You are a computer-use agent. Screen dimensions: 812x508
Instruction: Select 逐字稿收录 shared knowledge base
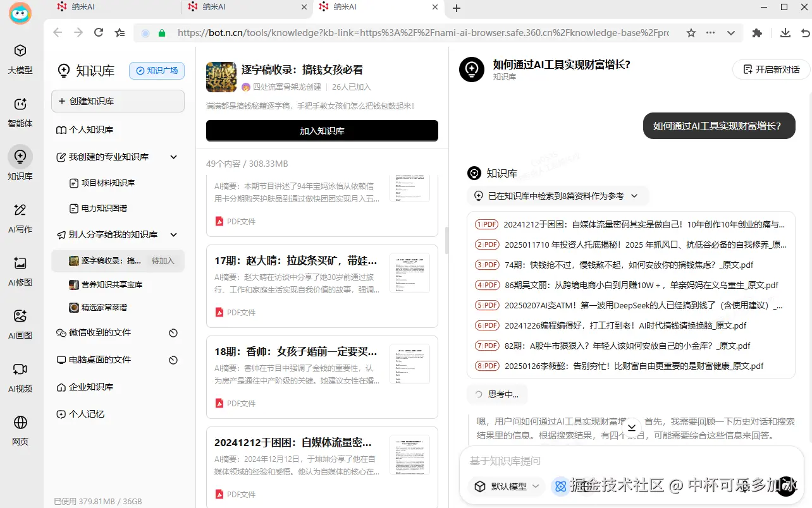point(118,260)
